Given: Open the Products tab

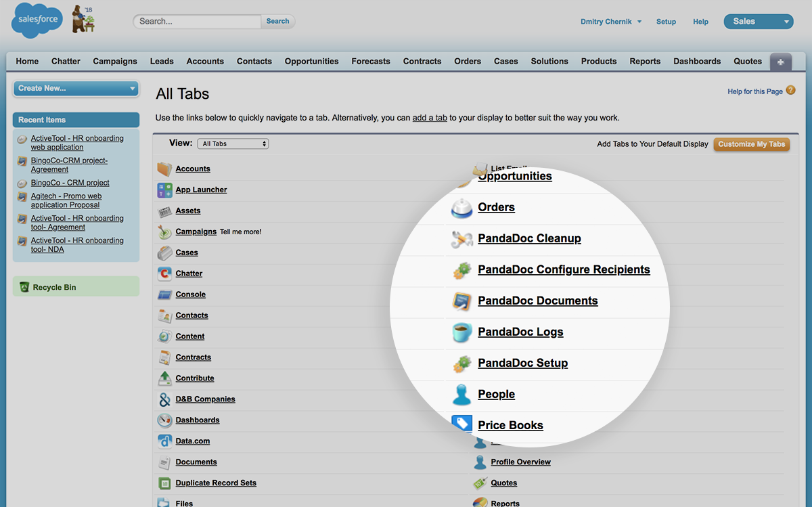Looking at the screenshot, I should tap(599, 61).
